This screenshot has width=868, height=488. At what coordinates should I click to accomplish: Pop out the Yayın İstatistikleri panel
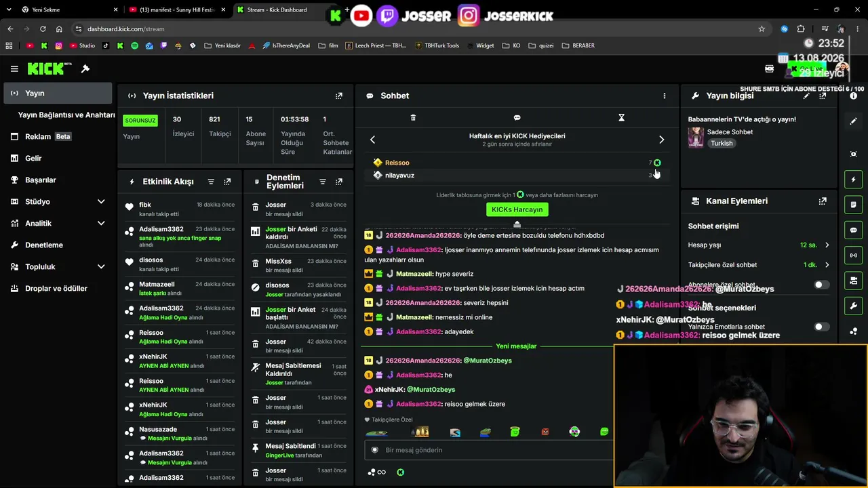point(339,96)
